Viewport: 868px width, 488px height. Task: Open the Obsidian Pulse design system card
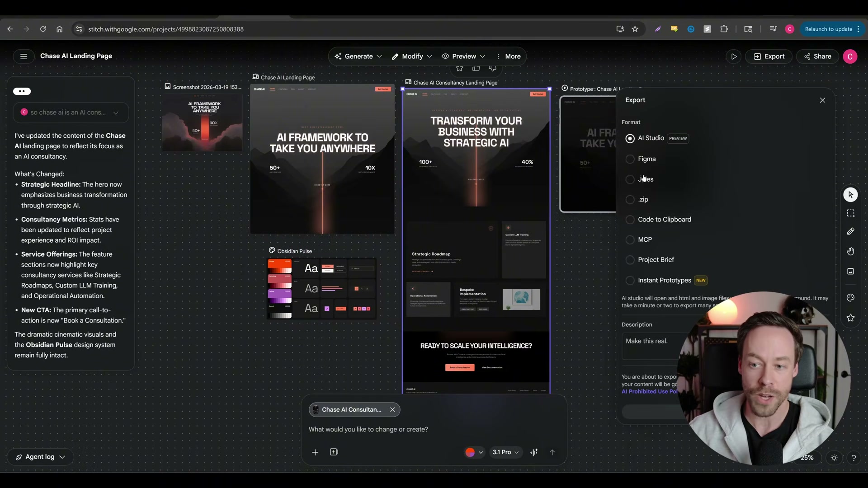coord(321,289)
